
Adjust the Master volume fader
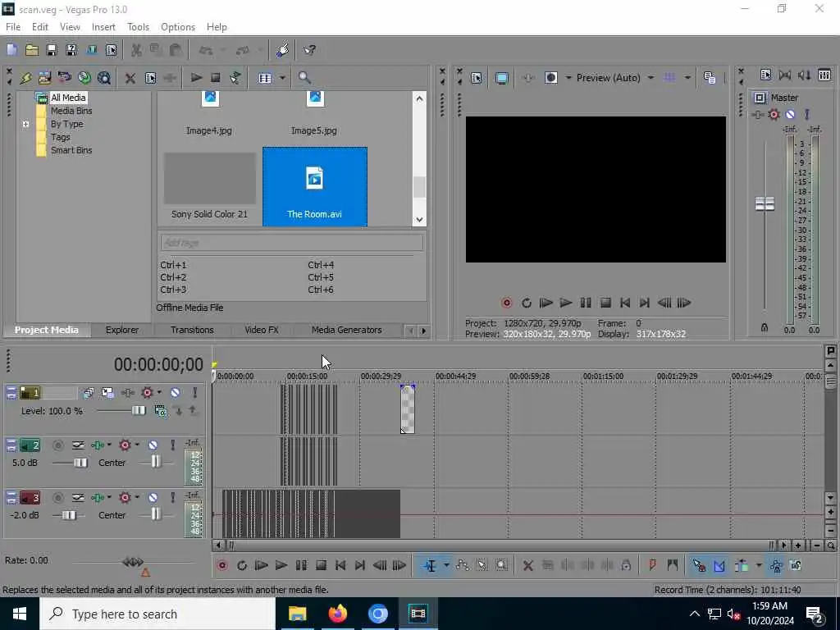pos(765,204)
